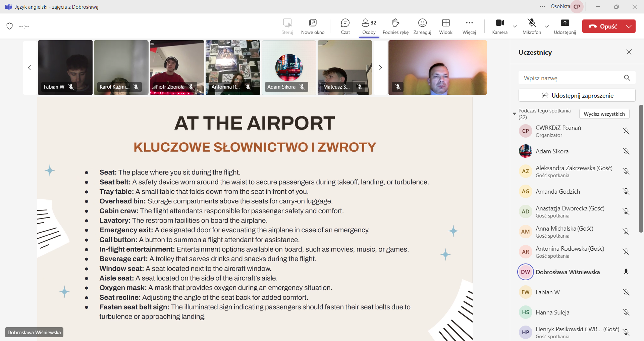This screenshot has height=341, width=644.
Task: Click Fabian W's microphone icon in list
Action: (x=626, y=292)
